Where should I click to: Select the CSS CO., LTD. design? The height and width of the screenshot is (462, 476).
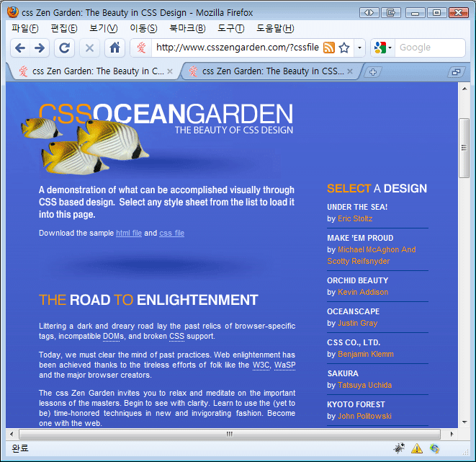354,342
